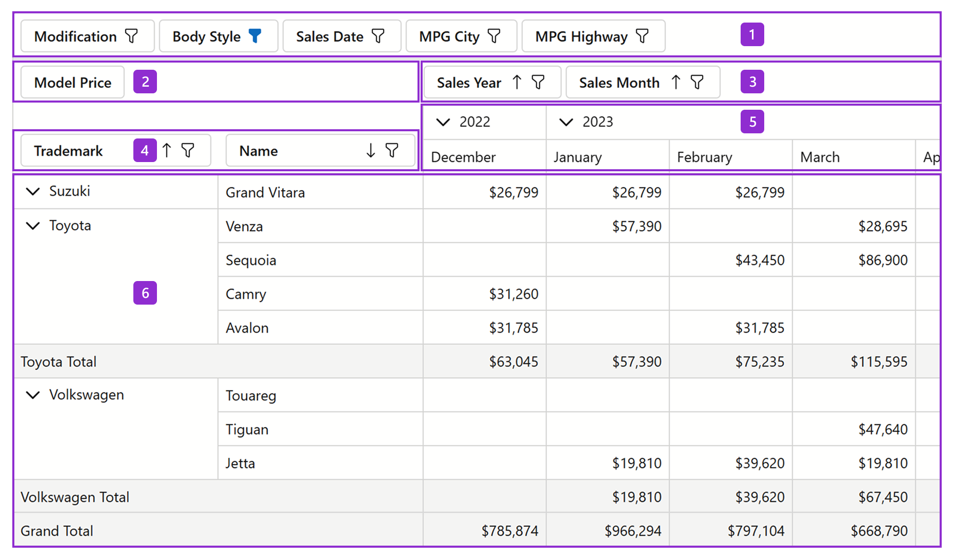
Task: Click Venza January value $57,390
Action: click(637, 226)
